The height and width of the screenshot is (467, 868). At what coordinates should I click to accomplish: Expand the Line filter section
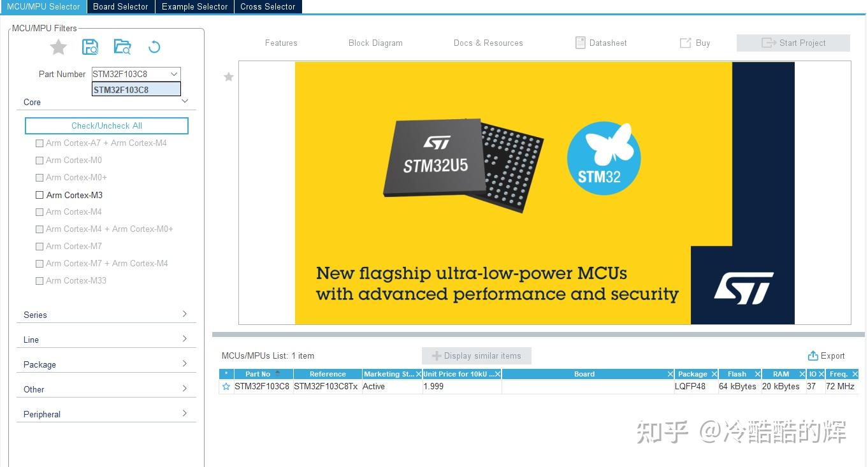pyautogui.click(x=185, y=339)
